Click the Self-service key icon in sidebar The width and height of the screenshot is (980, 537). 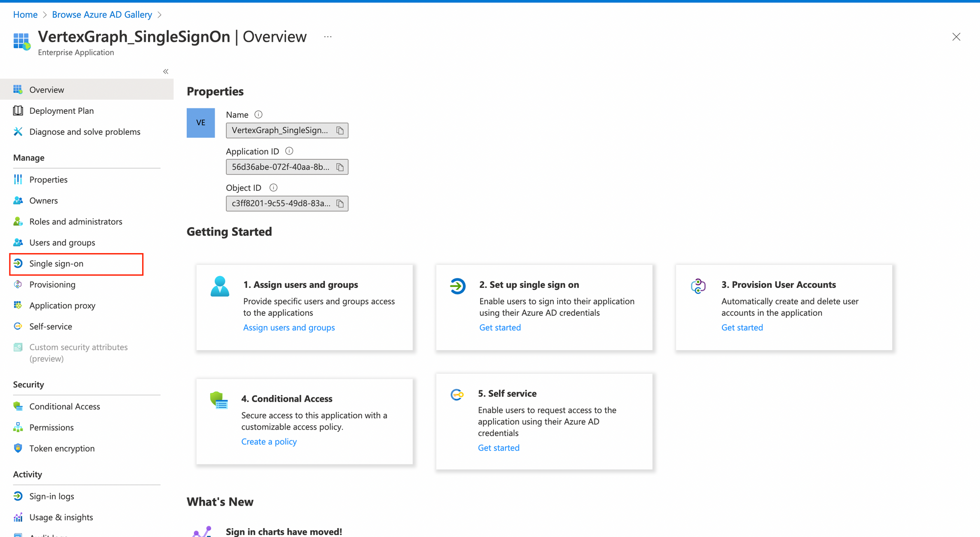click(18, 326)
